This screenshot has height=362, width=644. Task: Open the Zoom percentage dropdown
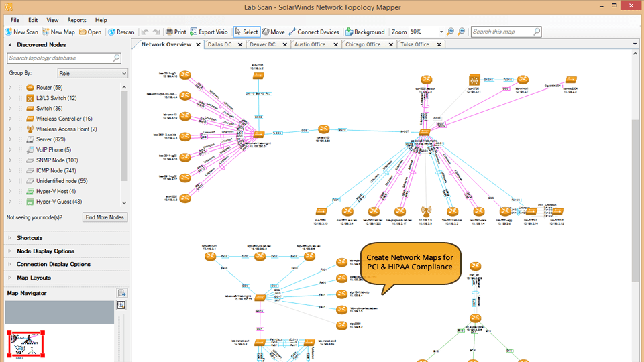click(441, 32)
